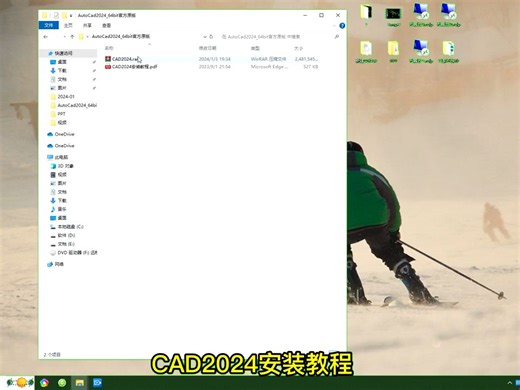Screen dimensions: 520x390
Task: Select the CAD2024.rar file name
Action: [x=125, y=59]
